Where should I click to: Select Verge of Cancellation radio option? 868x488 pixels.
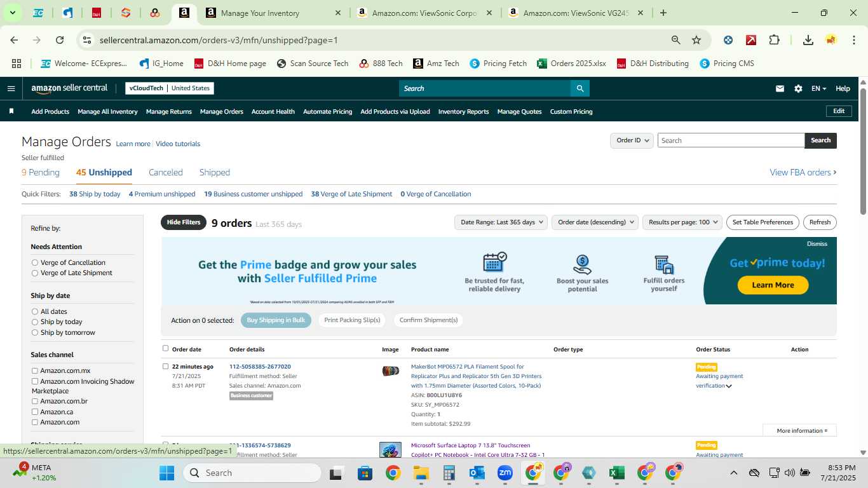[35, 262]
